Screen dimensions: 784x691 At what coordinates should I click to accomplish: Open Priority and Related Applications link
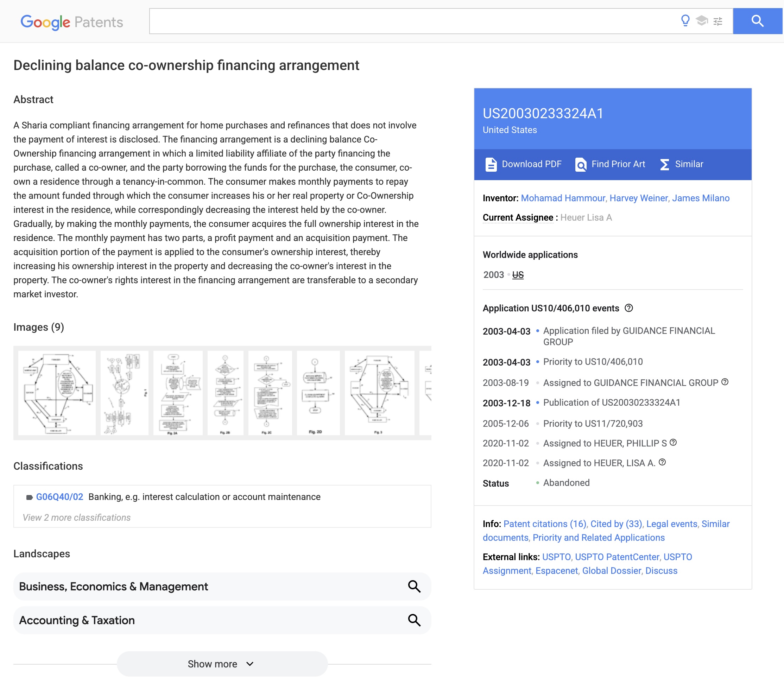click(598, 538)
